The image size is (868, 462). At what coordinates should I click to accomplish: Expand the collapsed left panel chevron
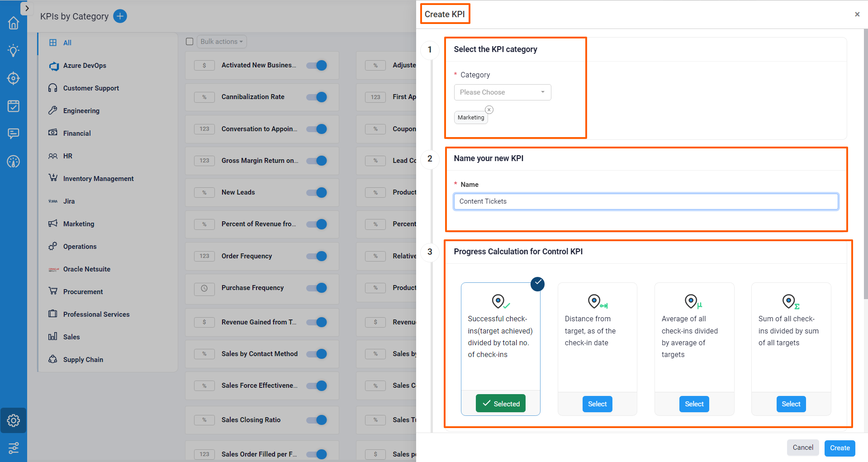click(x=27, y=8)
